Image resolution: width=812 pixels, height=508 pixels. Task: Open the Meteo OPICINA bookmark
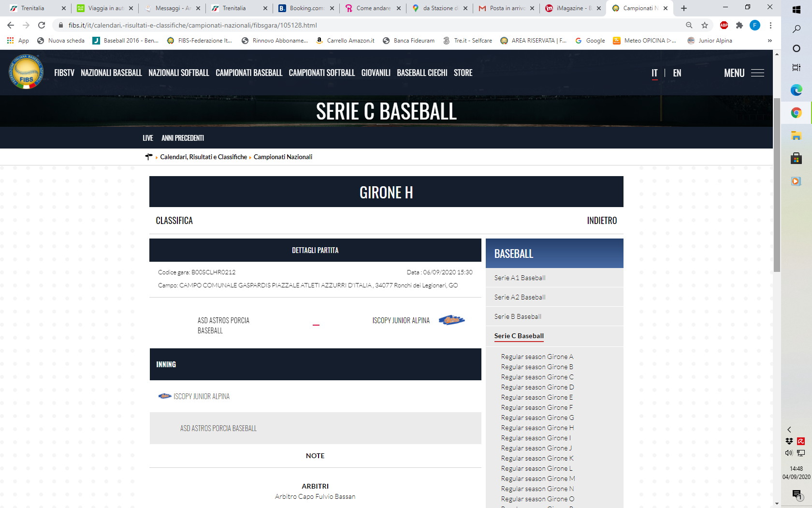coord(645,41)
